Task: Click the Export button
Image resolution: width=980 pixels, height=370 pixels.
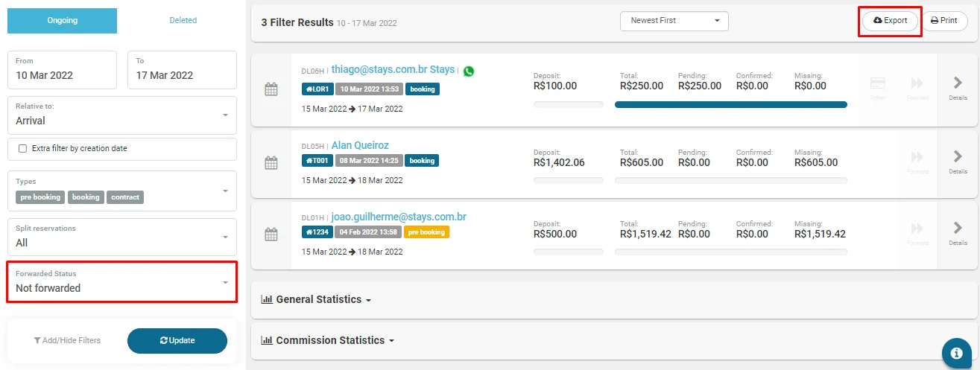Action: point(890,21)
